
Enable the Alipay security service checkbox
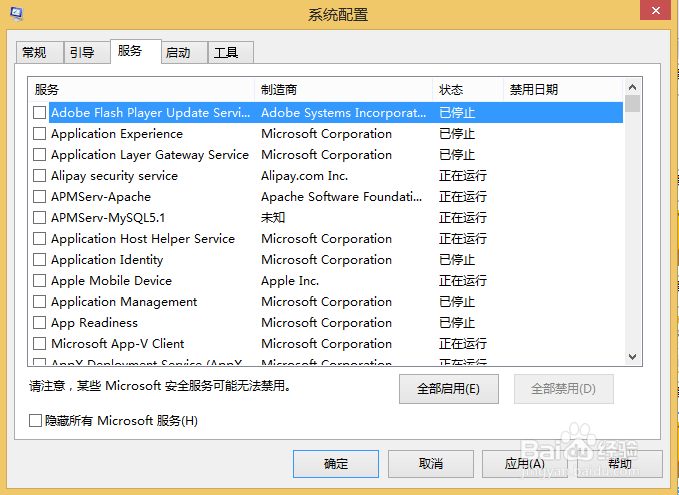tap(39, 176)
